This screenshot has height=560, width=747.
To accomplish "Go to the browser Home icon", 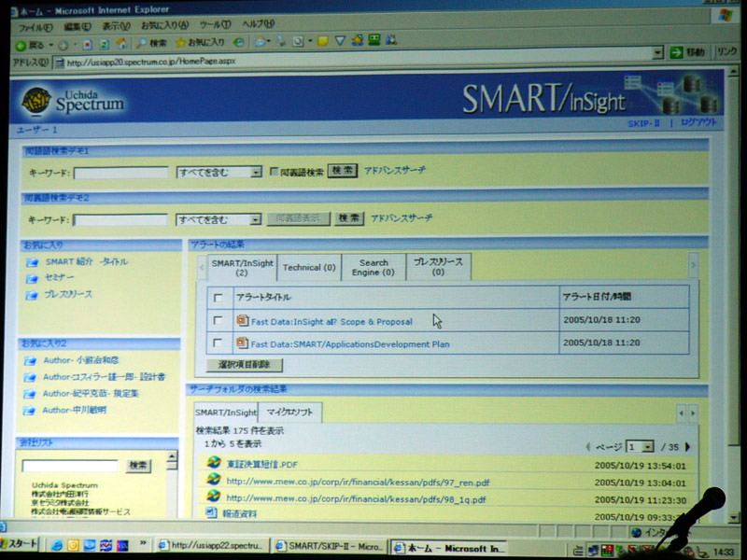I will click(x=122, y=44).
